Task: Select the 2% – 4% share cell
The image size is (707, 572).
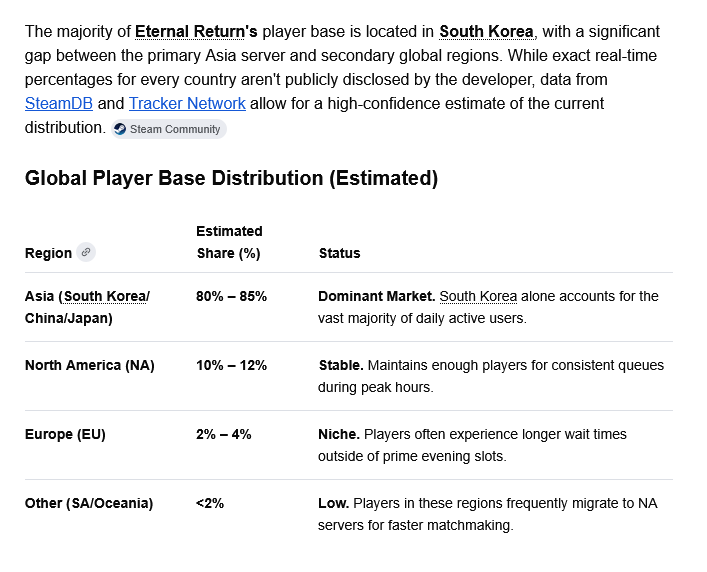Action: point(224,435)
